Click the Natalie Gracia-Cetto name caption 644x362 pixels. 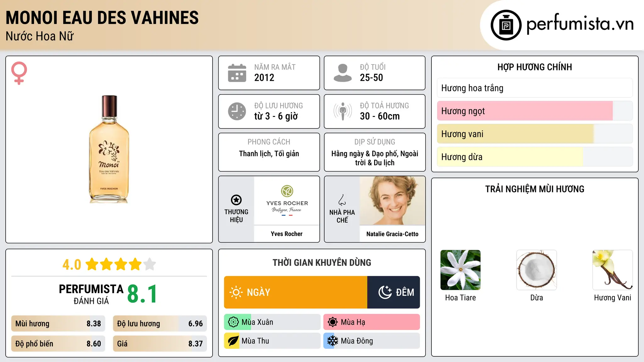(x=392, y=234)
